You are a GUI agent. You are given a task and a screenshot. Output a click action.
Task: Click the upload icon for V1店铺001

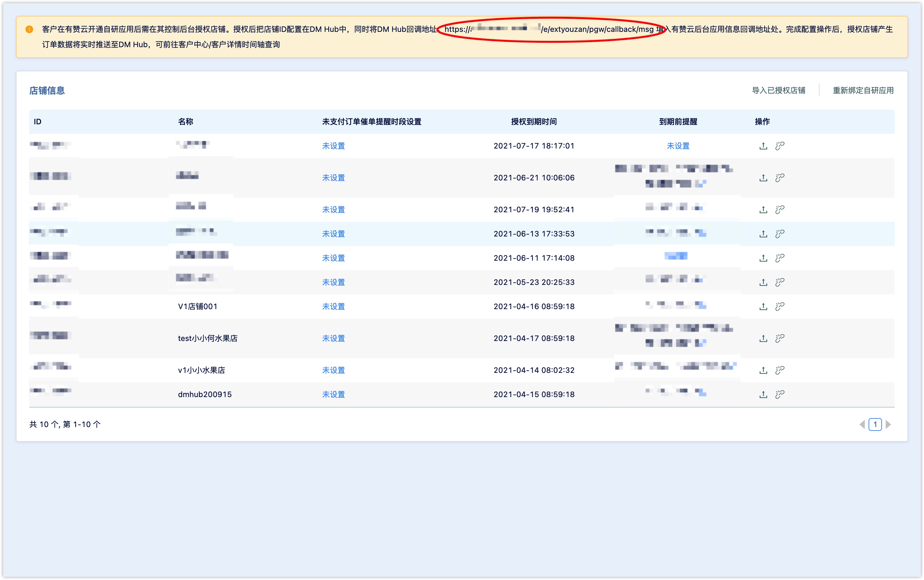point(763,306)
